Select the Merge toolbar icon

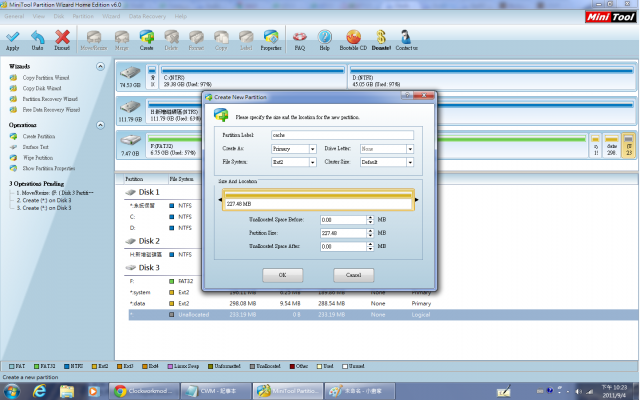(x=122, y=37)
